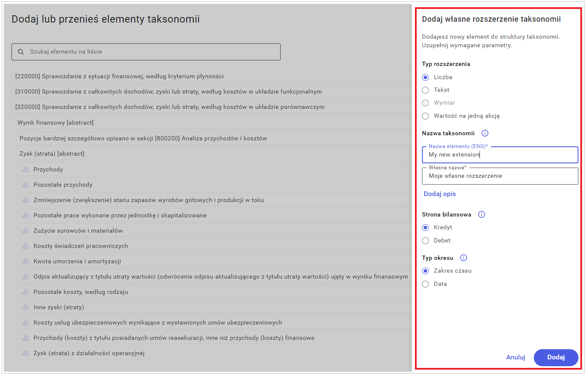Click chart icon beside Kwota umorzenia i amortyzacji

(25, 262)
